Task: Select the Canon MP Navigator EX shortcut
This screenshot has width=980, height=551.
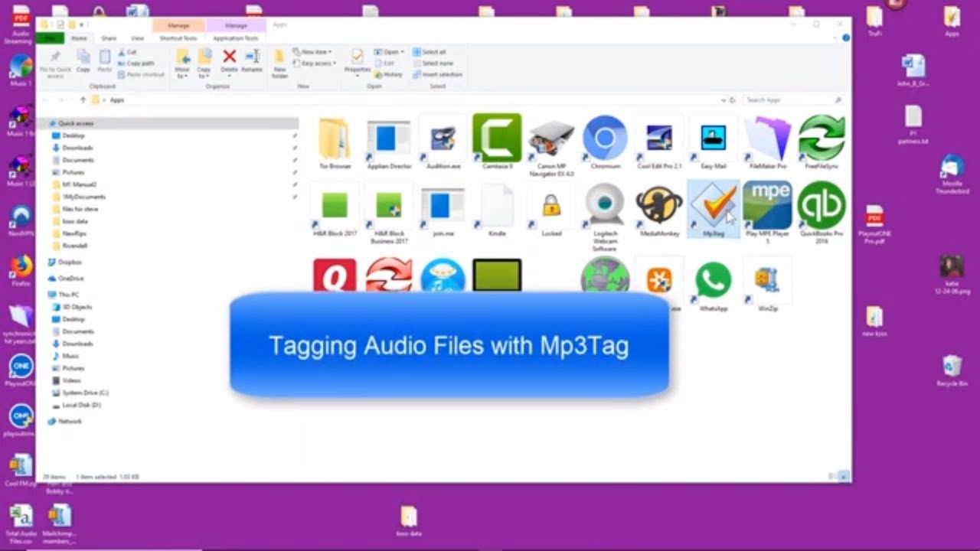Action: pos(551,145)
